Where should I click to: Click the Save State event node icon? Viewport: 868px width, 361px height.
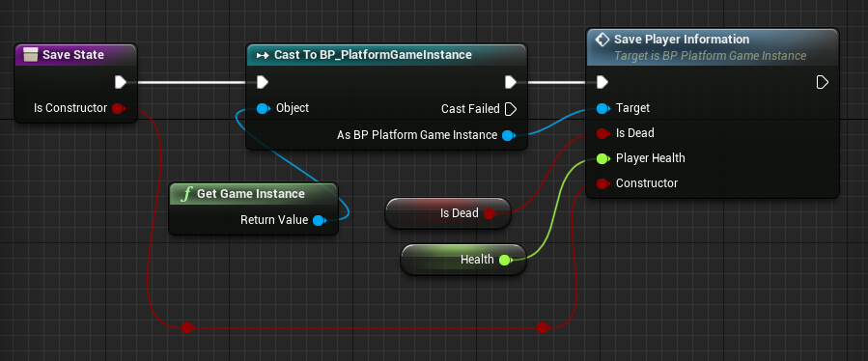click(x=31, y=55)
